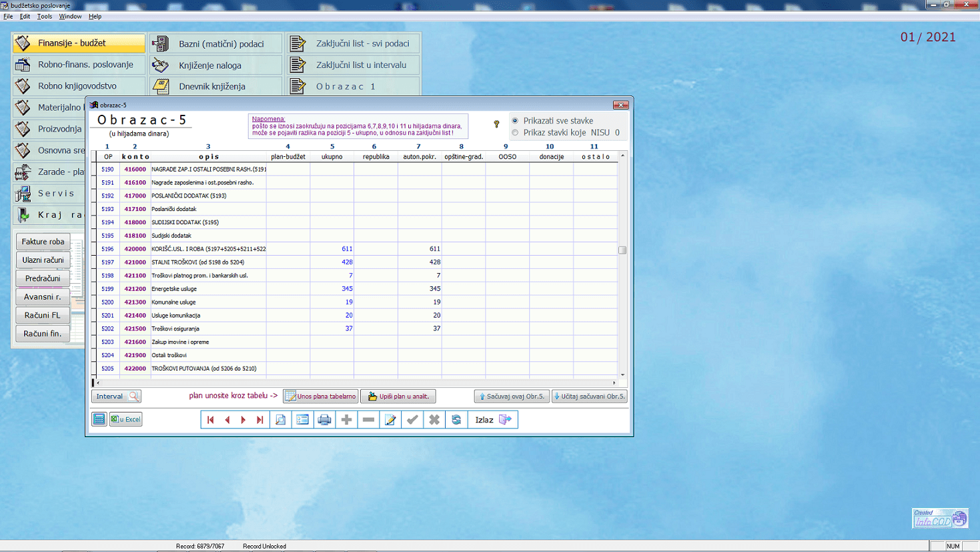Click the Servis module icon
980x552 pixels.
point(23,194)
